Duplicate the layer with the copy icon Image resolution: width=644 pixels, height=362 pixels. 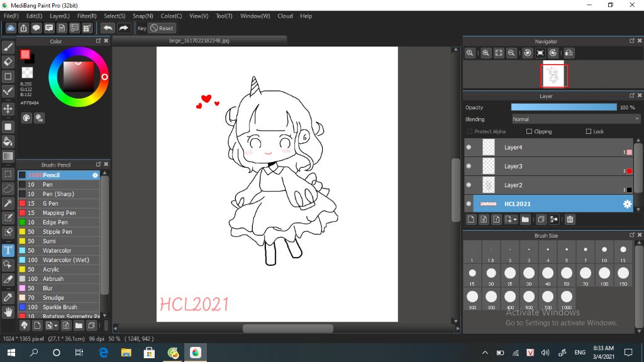[541, 219]
